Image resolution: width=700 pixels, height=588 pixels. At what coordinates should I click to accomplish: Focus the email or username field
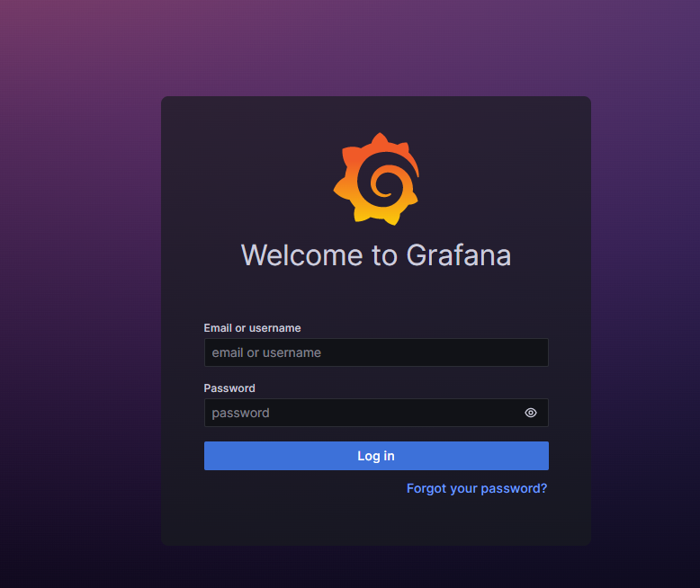coord(376,352)
